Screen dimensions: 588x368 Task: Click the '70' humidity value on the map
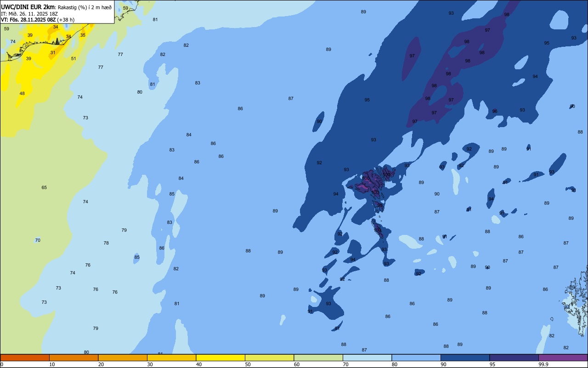click(38, 240)
